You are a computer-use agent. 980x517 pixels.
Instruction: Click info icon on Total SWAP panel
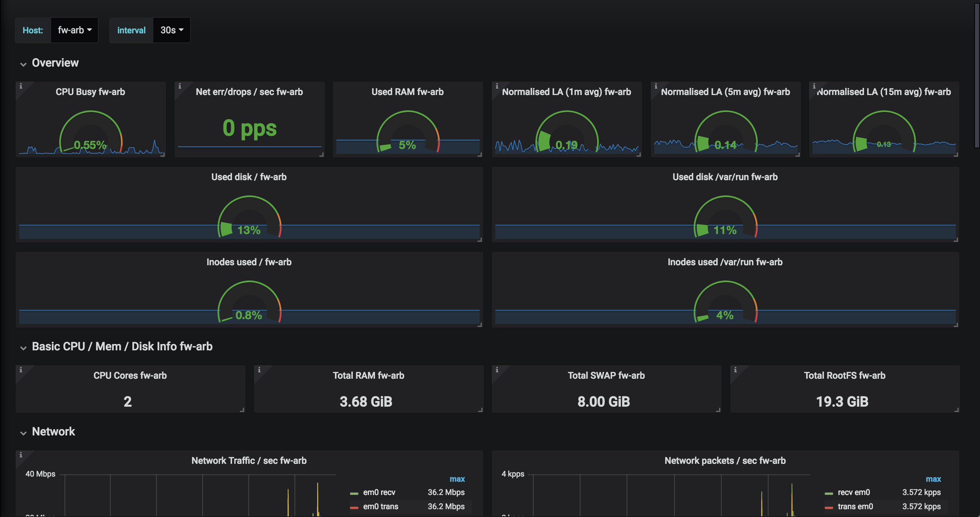(x=497, y=370)
